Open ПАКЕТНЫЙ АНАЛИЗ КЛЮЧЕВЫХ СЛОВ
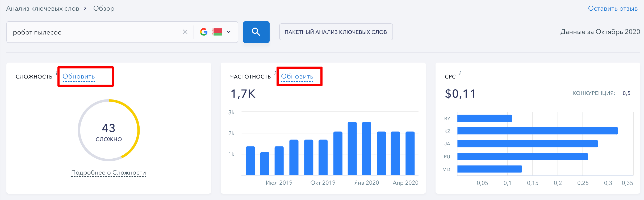The image size is (644, 200). click(336, 32)
